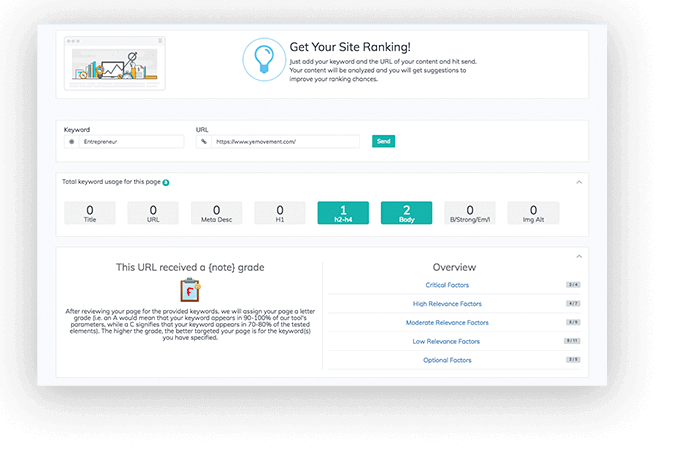Click the grade F clipboard icon

click(189, 290)
